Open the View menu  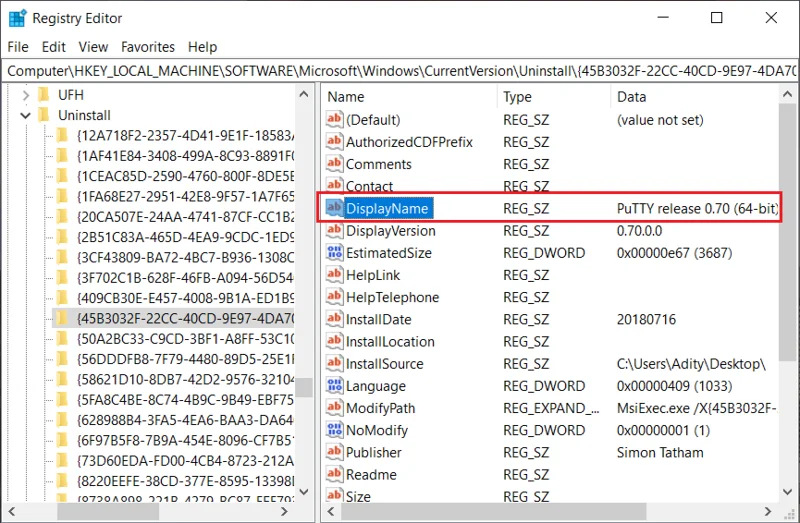93,47
